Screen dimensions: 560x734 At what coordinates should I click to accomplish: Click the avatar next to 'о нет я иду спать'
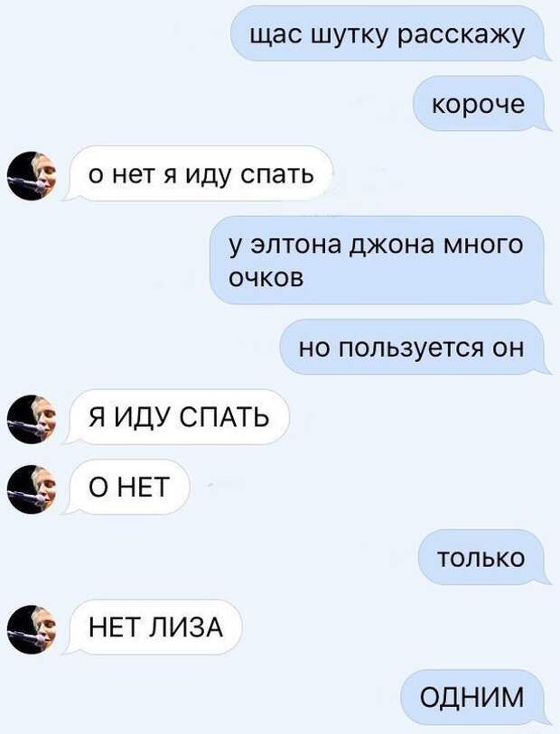[x=32, y=176]
